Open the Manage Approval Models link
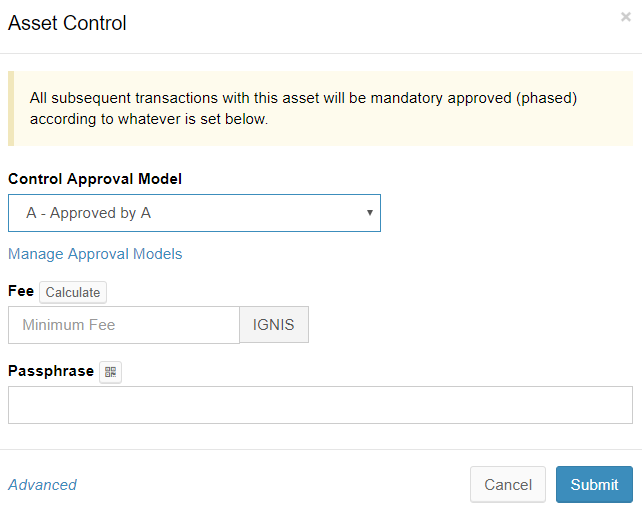Screen dimensions: 642x512 click(x=95, y=254)
